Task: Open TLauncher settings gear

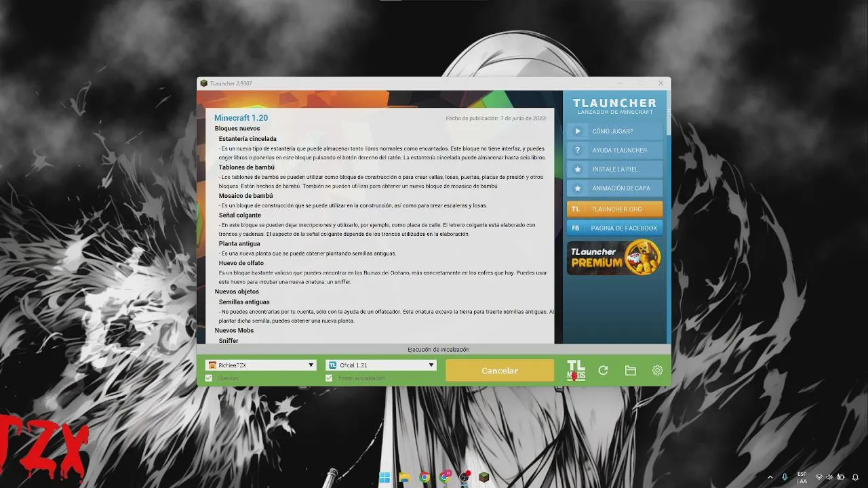Action: point(657,371)
